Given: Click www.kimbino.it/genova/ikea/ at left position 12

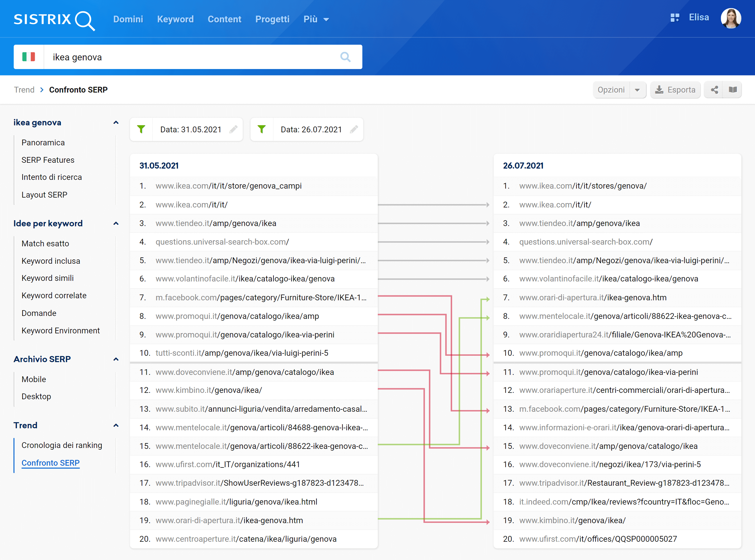Looking at the screenshot, I should pos(208,391).
